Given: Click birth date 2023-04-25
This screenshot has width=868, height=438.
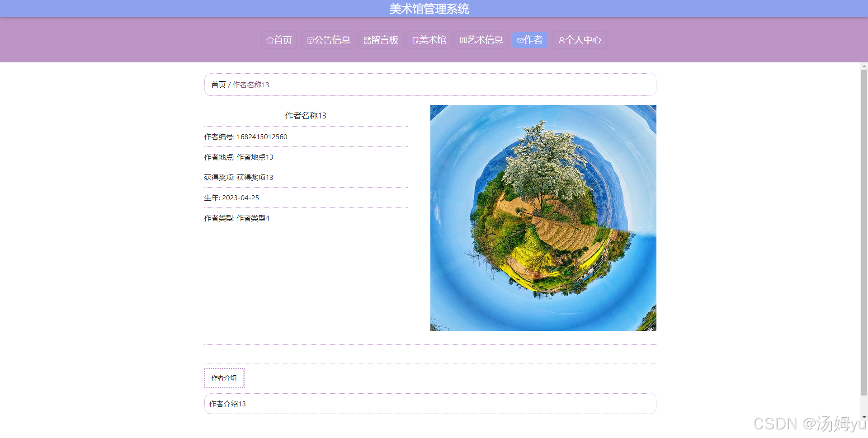Looking at the screenshot, I should [241, 198].
